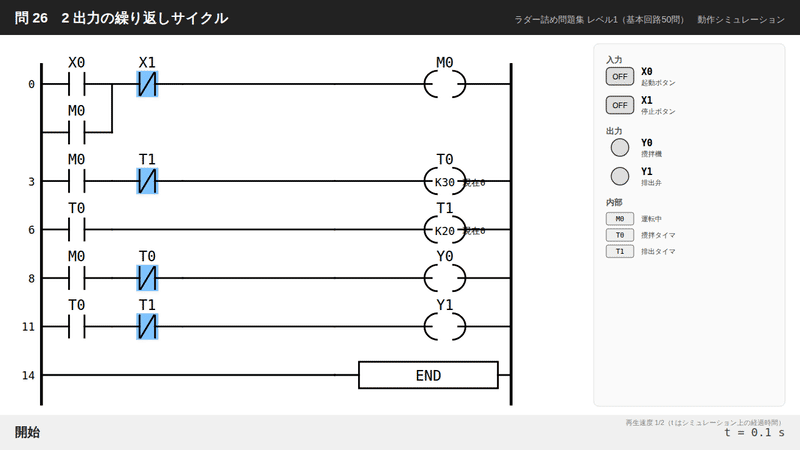Click the M0 output coil on rung 0
The height and width of the screenshot is (450, 800).
click(x=445, y=84)
